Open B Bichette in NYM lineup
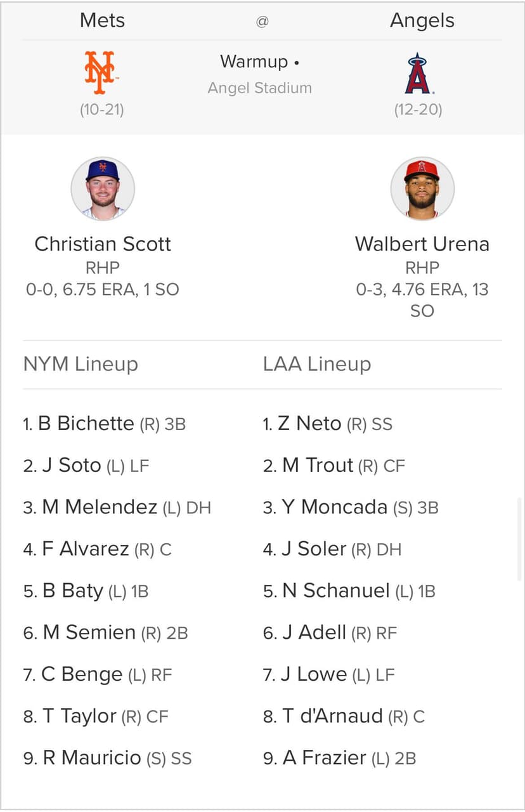 pos(104,424)
